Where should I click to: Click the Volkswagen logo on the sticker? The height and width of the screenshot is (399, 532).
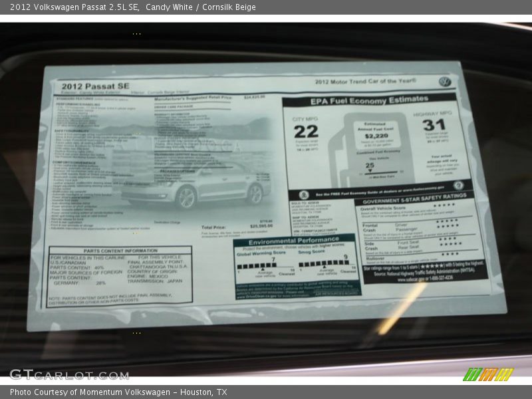444,82
